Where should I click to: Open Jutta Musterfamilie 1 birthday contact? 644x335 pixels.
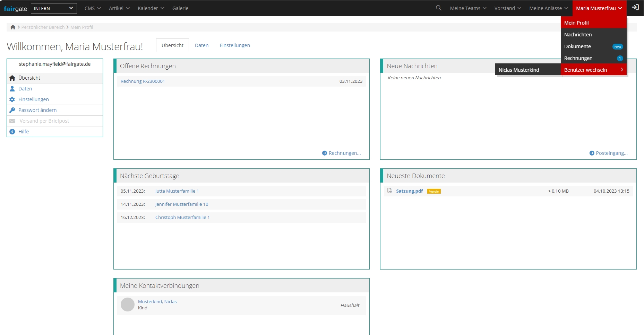(x=177, y=191)
